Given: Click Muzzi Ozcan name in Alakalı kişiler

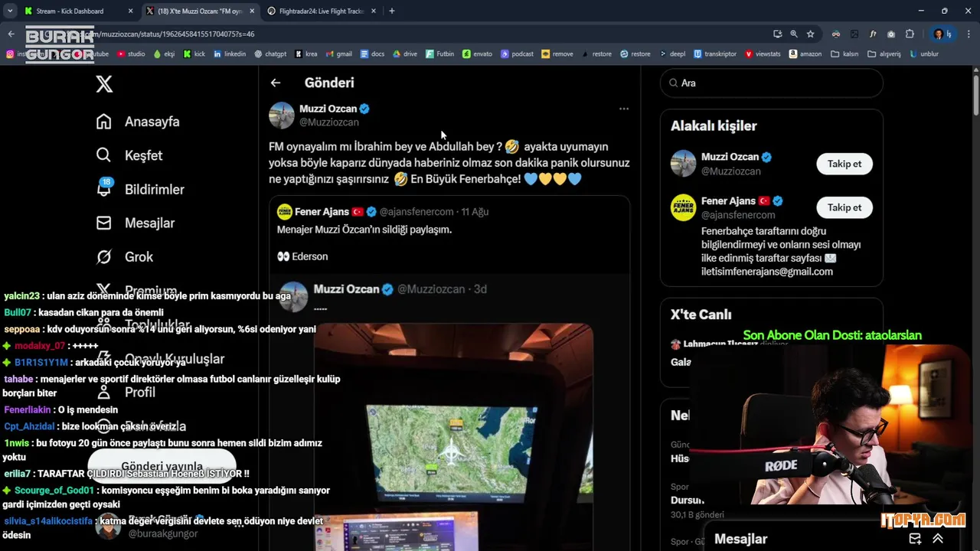Looking at the screenshot, I should point(730,157).
